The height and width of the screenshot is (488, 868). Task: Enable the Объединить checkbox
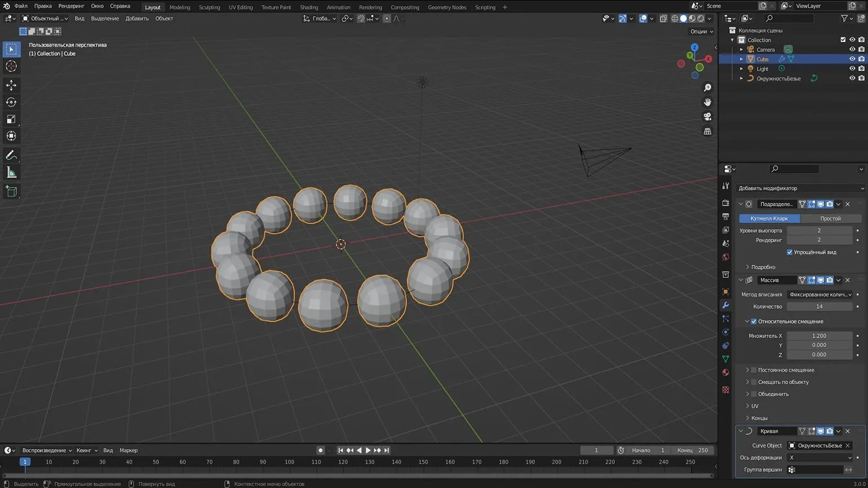(754, 394)
